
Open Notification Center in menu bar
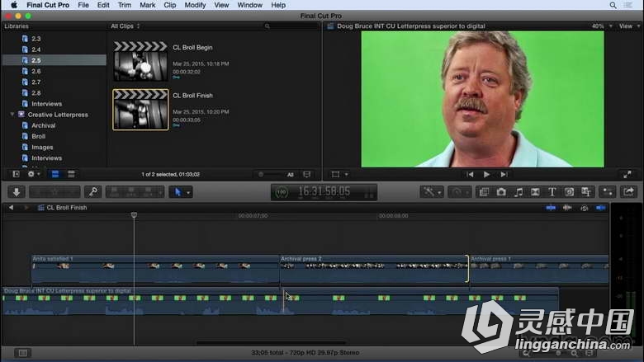tap(628, 5)
